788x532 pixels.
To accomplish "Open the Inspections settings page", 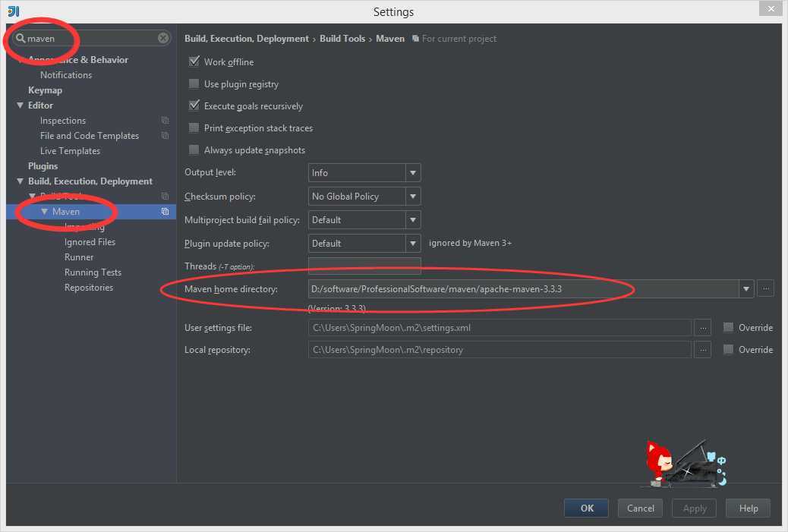I will (x=63, y=121).
